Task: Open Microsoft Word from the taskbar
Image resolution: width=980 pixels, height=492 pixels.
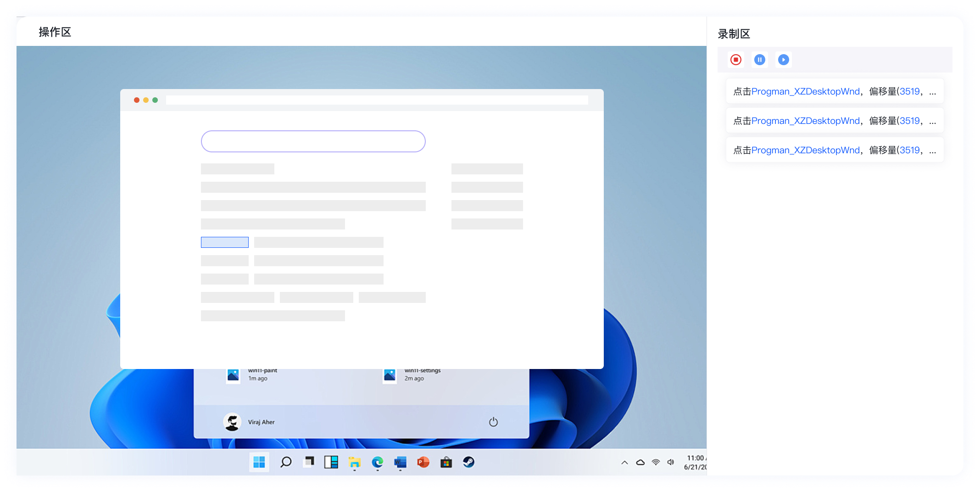Action: click(x=400, y=462)
